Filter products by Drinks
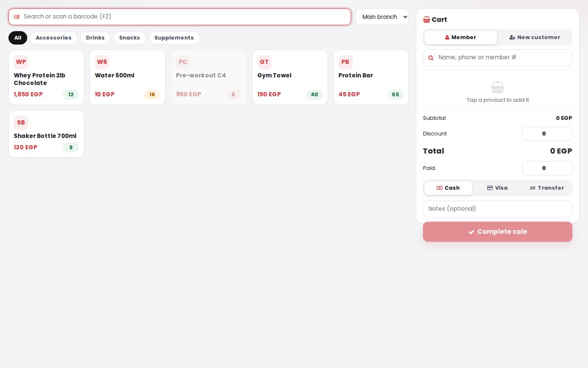The height and width of the screenshot is (368, 588). click(95, 38)
